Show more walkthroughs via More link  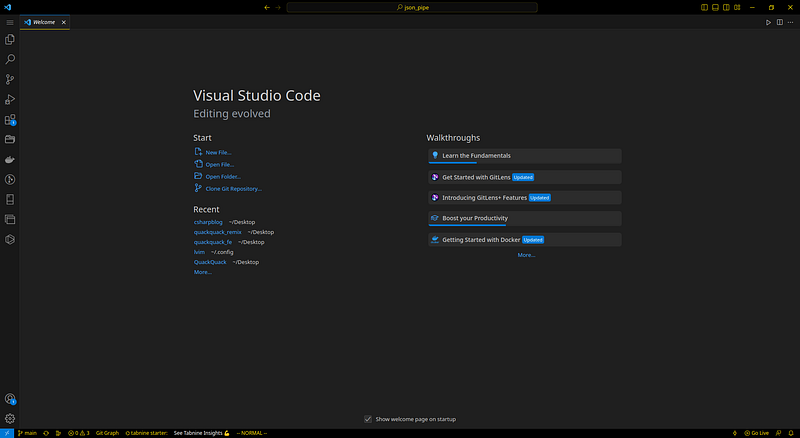click(526, 255)
